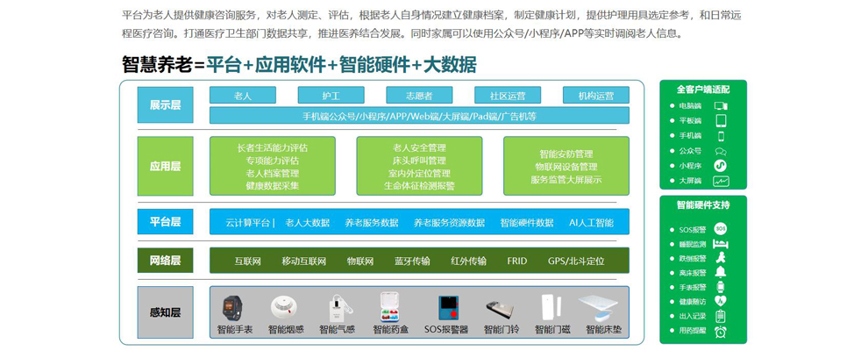Click the 展示层 layer label
Viewport: 868px width, 351px height.
click(166, 105)
